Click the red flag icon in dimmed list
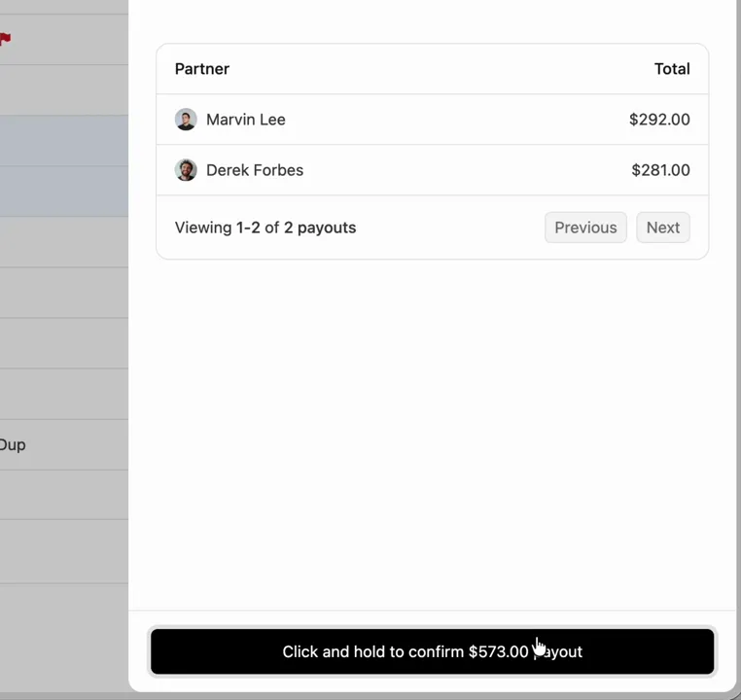The image size is (741, 700). coord(5,39)
